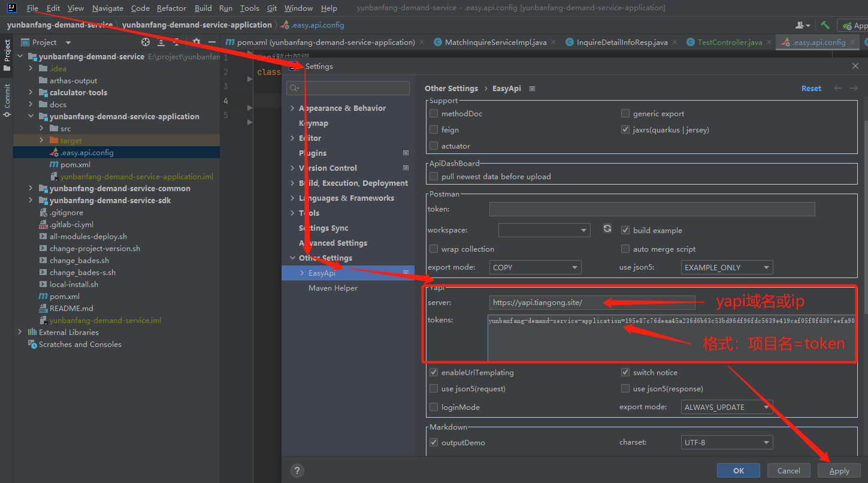
Task: Click the Postman token input field
Action: 652,209
